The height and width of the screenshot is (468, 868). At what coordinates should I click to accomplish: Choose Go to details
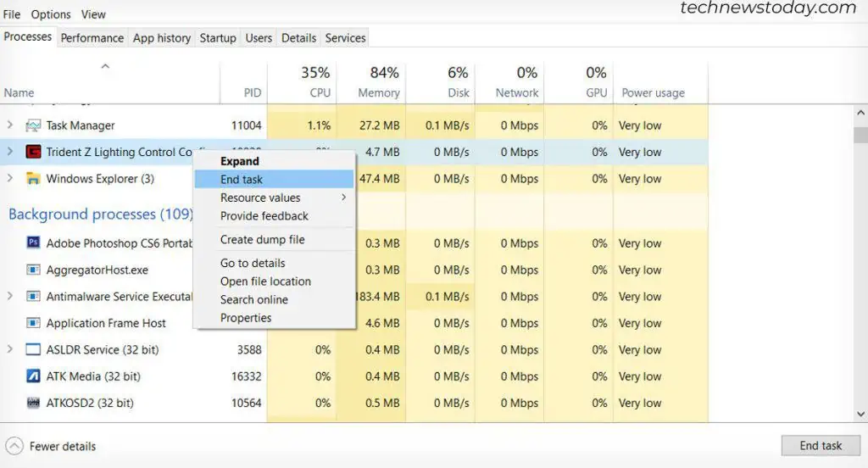point(274,263)
